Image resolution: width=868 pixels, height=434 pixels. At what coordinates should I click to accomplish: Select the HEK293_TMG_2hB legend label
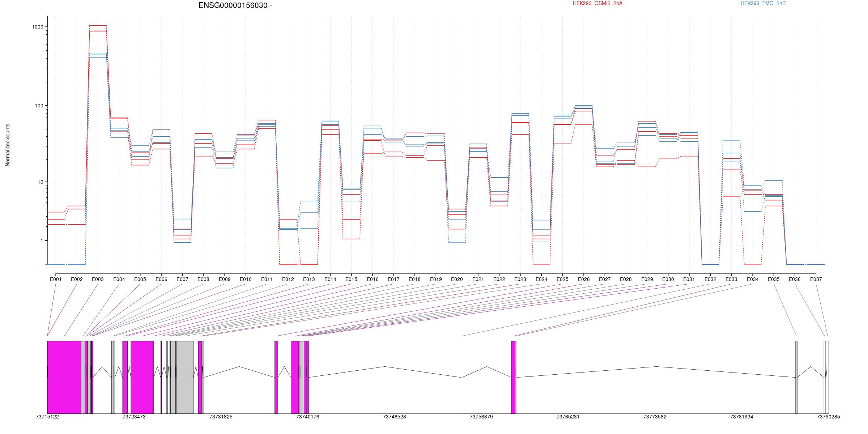coord(763,3)
